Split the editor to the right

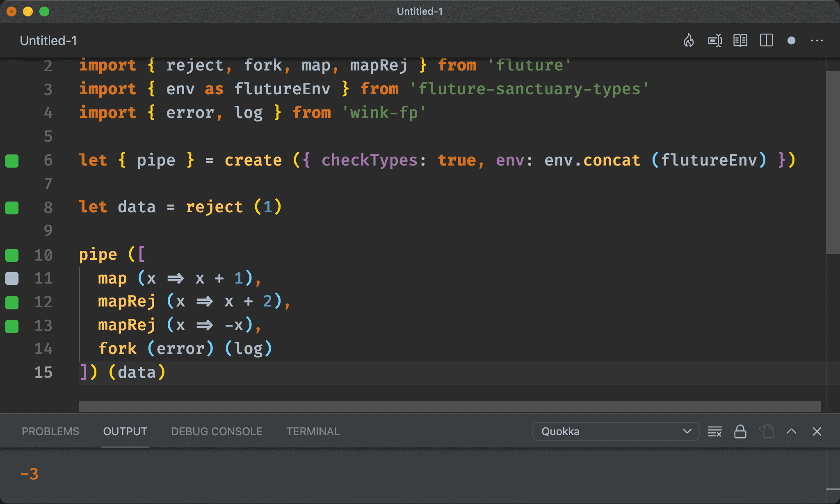click(x=766, y=41)
